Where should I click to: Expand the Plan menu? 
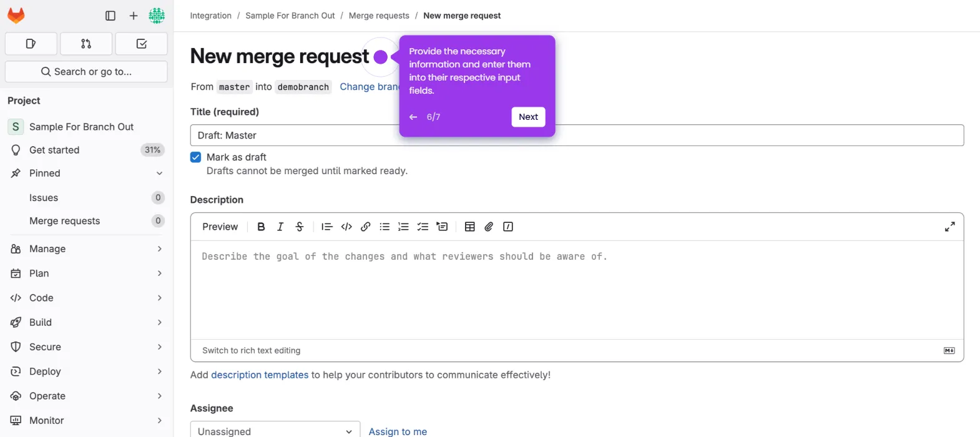(87, 273)
